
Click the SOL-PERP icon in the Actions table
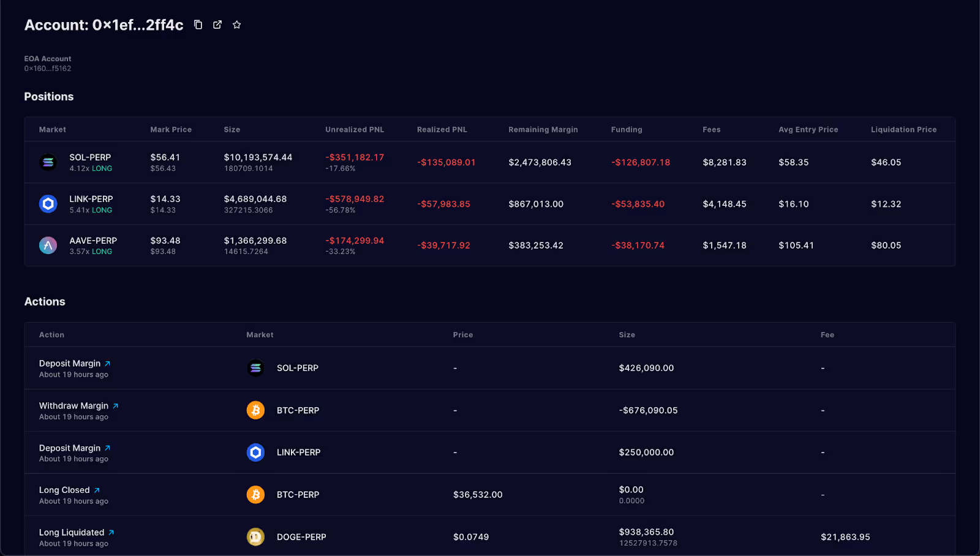255,367
